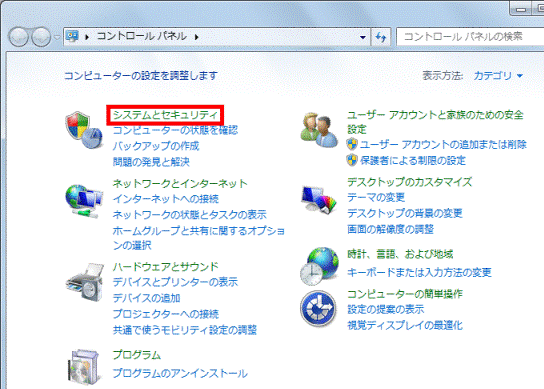Click 画面の解像度の調整 link
The image size is (544, 389).
pos(391,229)
